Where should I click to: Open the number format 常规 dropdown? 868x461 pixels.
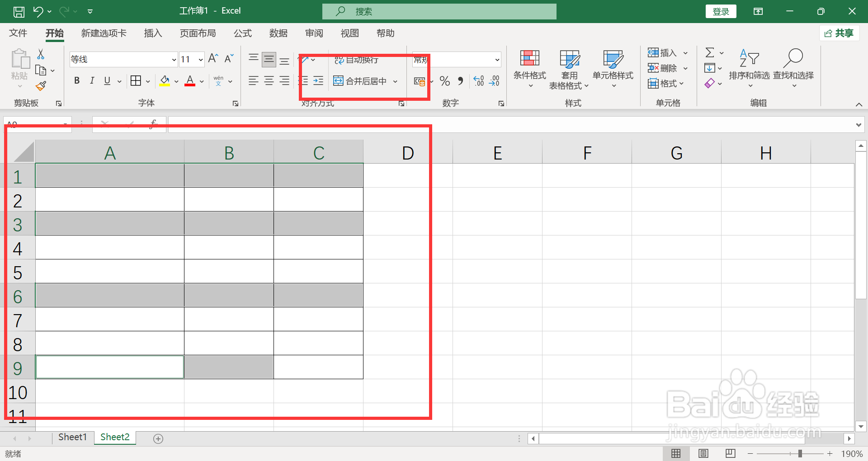pyautogui.click(x=497, y=60)
